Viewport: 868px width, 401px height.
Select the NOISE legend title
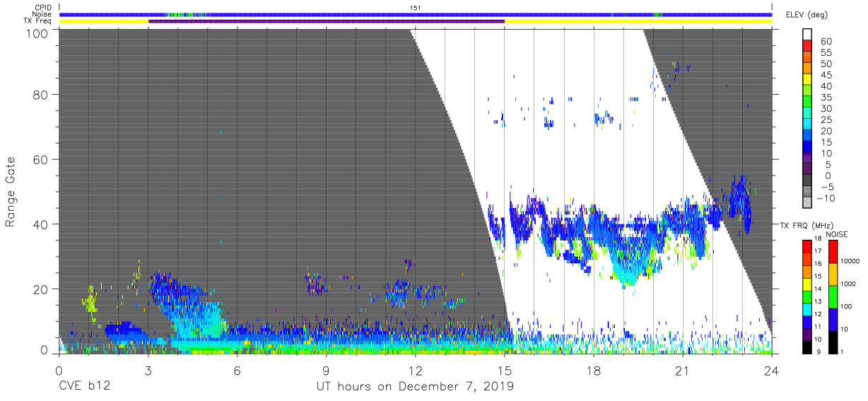point(837,234)
